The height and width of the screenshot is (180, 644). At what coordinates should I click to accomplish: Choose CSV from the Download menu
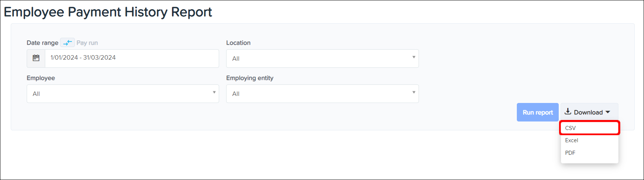tap(571, 128)
